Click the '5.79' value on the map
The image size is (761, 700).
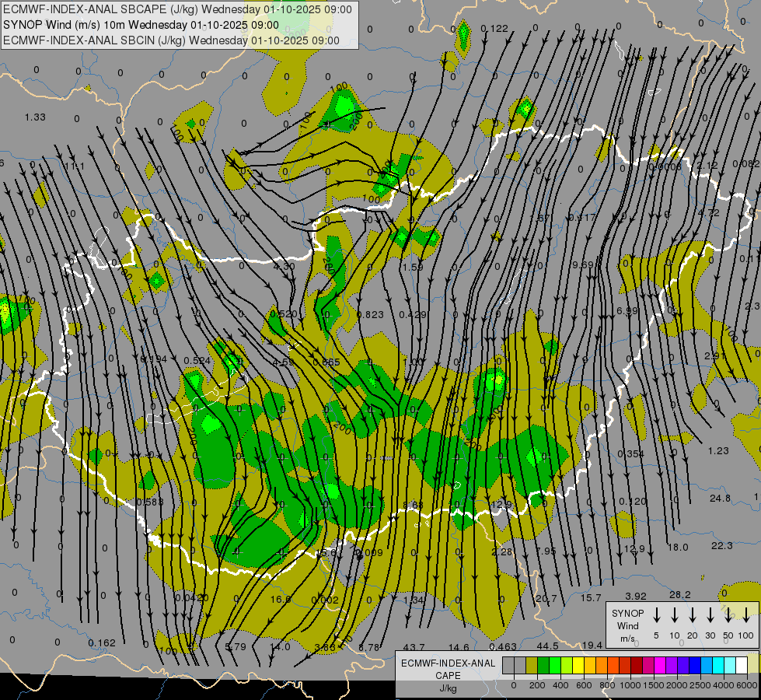(x=236, y=647)
